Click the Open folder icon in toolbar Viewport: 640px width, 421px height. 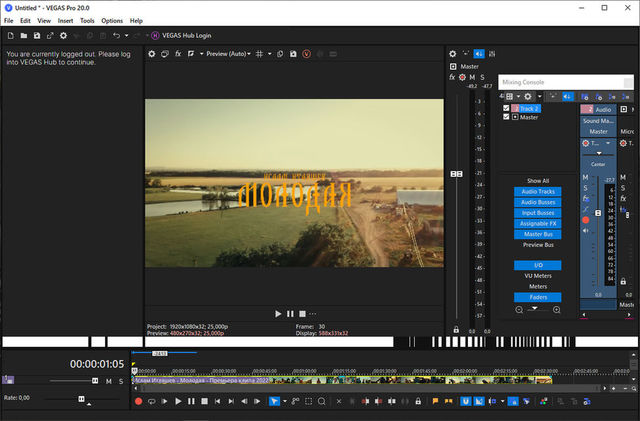point(22,35)
